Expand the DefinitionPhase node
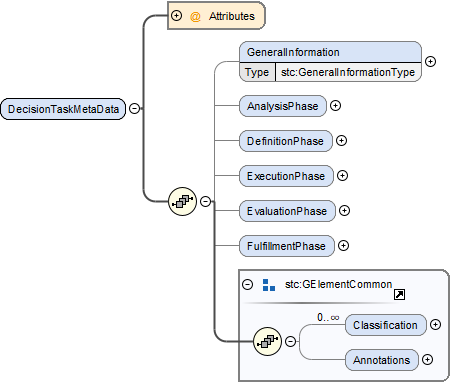 341,141
